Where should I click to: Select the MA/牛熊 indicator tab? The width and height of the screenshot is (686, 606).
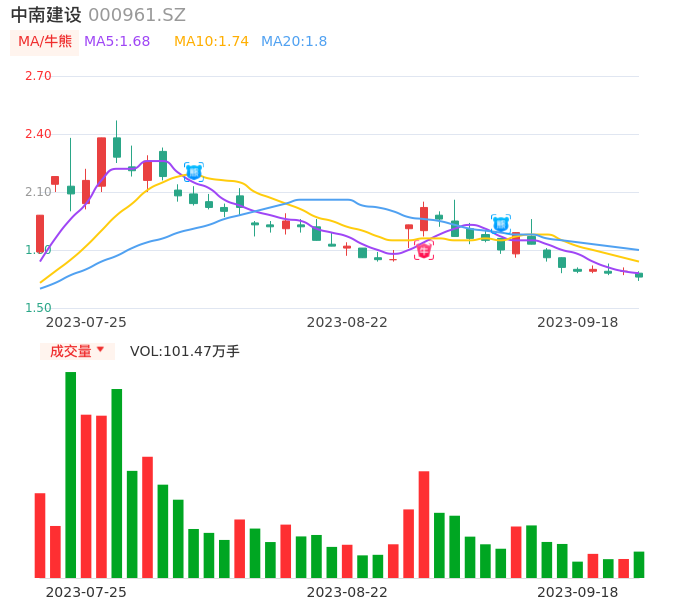[44, 42]
